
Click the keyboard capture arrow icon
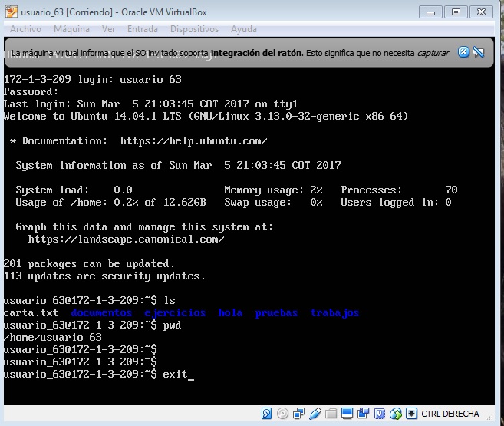[x=411, y=414]
